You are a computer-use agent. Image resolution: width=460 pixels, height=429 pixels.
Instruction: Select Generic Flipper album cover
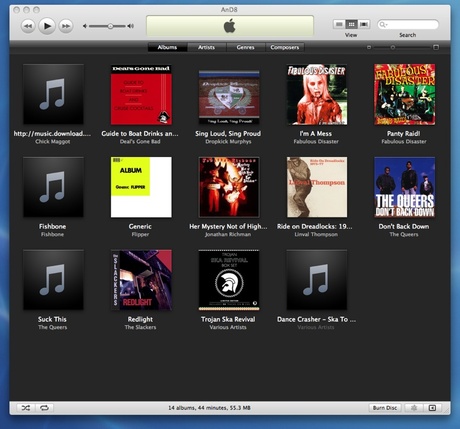141,187
